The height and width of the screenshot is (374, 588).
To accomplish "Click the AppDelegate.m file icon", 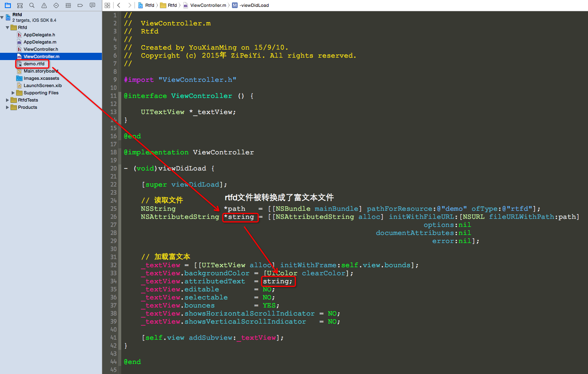I will 19,42.
